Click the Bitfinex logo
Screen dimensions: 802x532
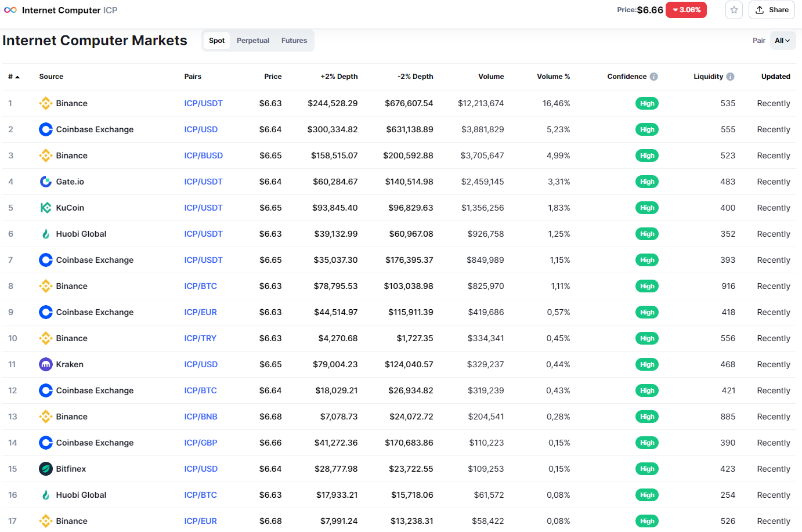point(46,469)
